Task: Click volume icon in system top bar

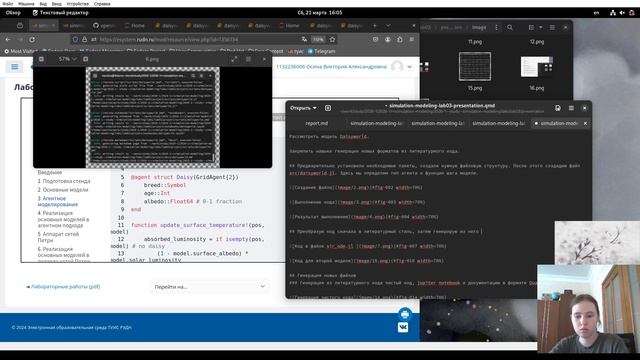Action: (x=622, y=13)
